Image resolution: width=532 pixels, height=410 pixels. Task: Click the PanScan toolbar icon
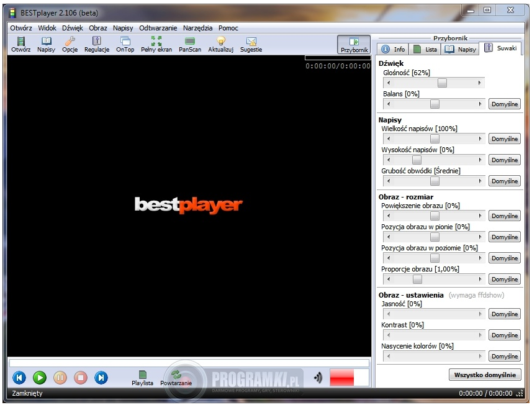pyautogui.click(x=190, y=45)
